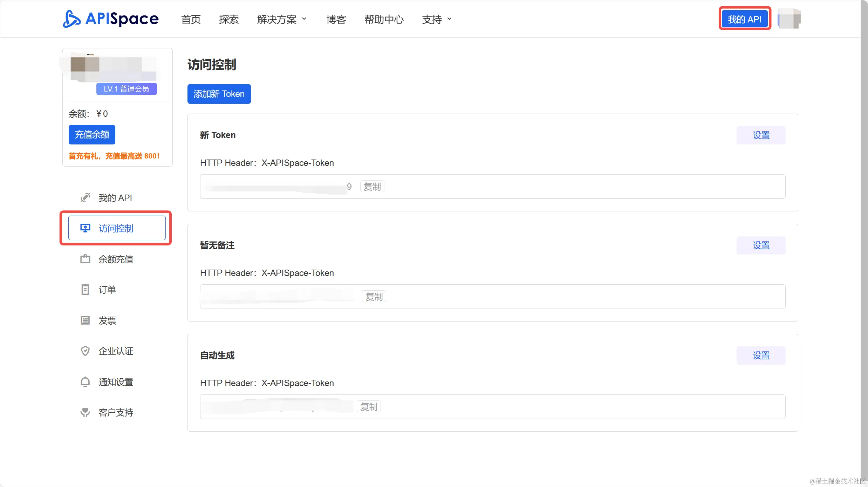The width and height of the screenshot is (868, 487).
Task: Click the access control monitor icon
Action: click(x=85, y=228)
